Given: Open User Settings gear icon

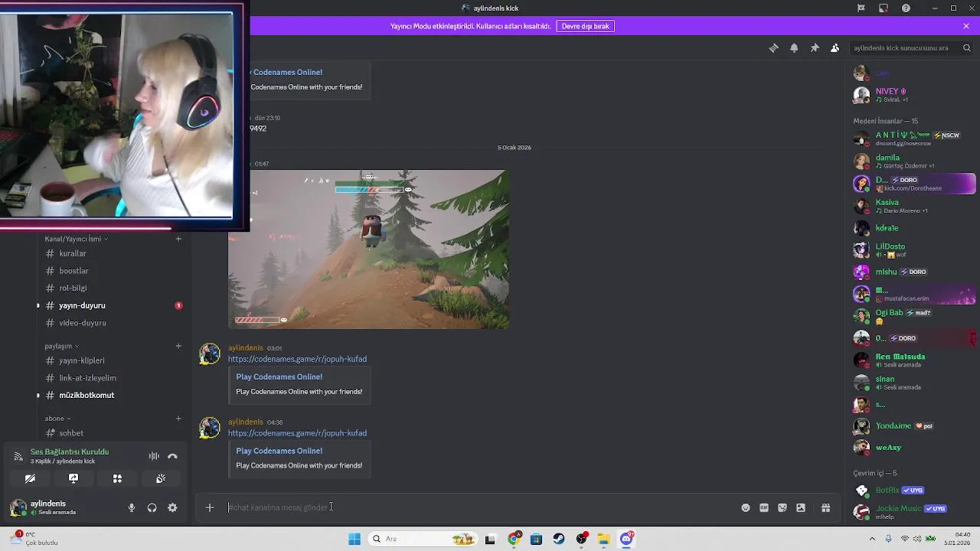Looking at the screenshot, I should click(172, 507).
